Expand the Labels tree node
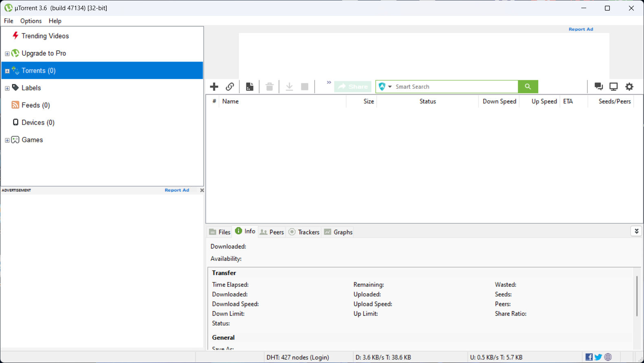 pyautogui.click(x=7, y=88)
